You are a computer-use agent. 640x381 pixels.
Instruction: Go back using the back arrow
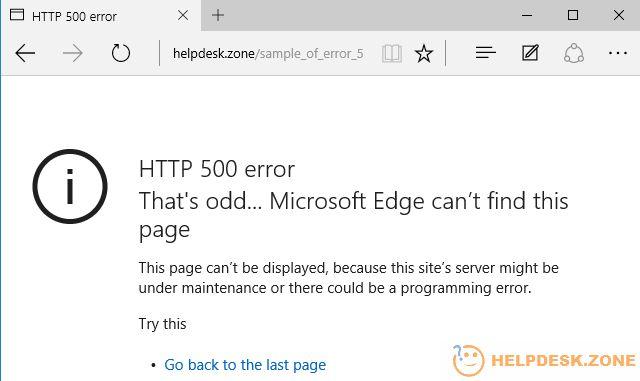coord(25,53)
